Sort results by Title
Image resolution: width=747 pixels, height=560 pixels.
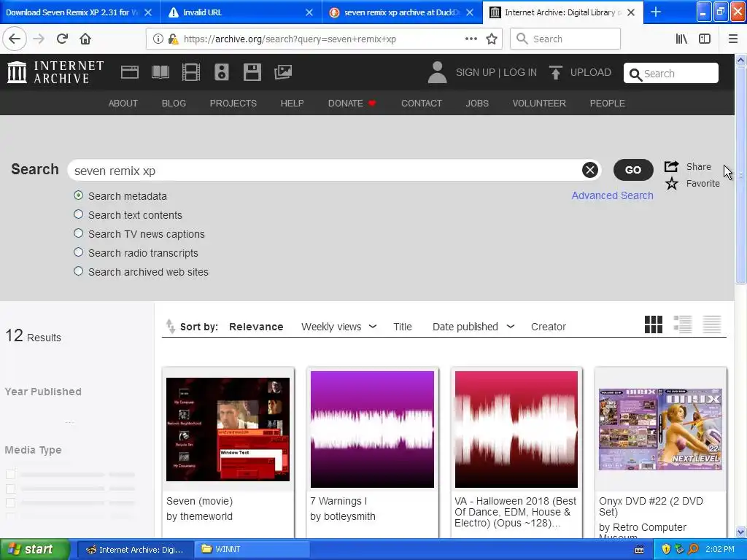403,327
